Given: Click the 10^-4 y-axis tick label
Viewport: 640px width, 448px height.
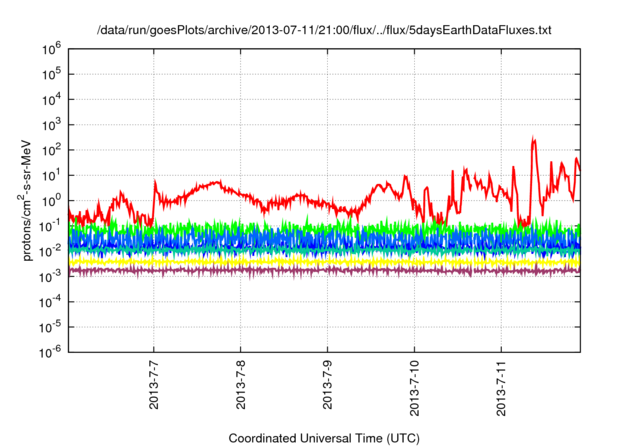Looking at the screenshot, I should tap(50, 302).
